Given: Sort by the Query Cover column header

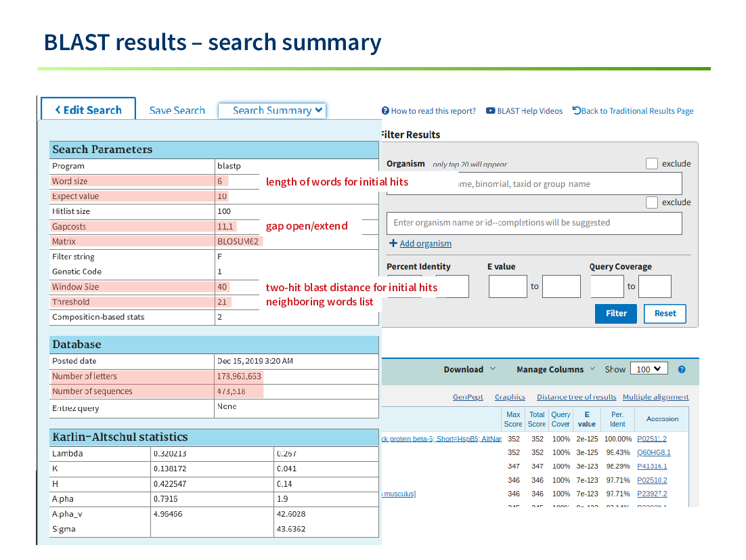Looking at the screenshot, I should (x=561, y=419).
